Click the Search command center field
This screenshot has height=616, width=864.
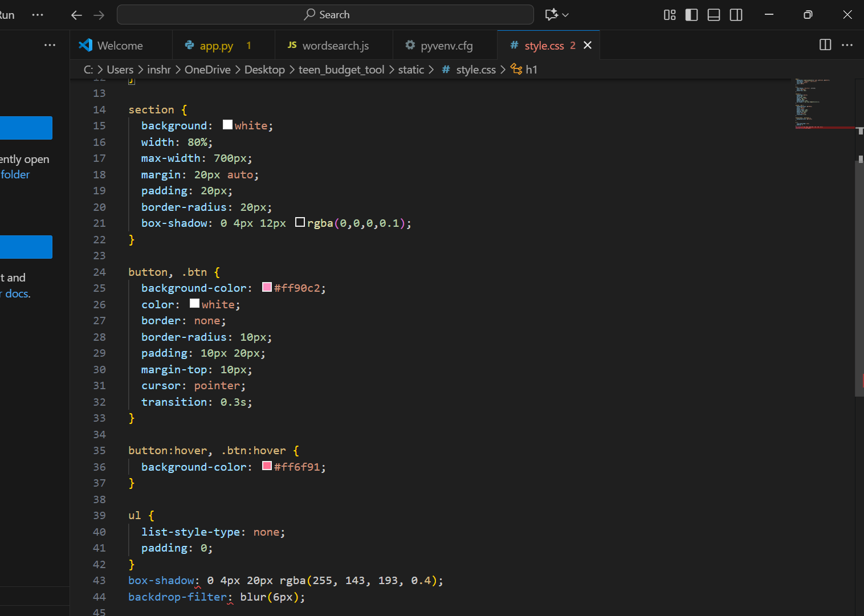[325, 15]
